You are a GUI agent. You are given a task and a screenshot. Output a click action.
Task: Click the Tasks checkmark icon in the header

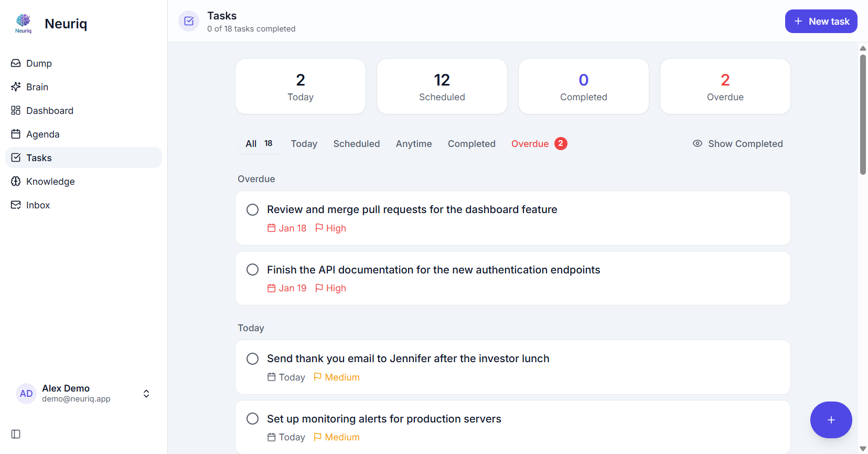tap(189, 21)
